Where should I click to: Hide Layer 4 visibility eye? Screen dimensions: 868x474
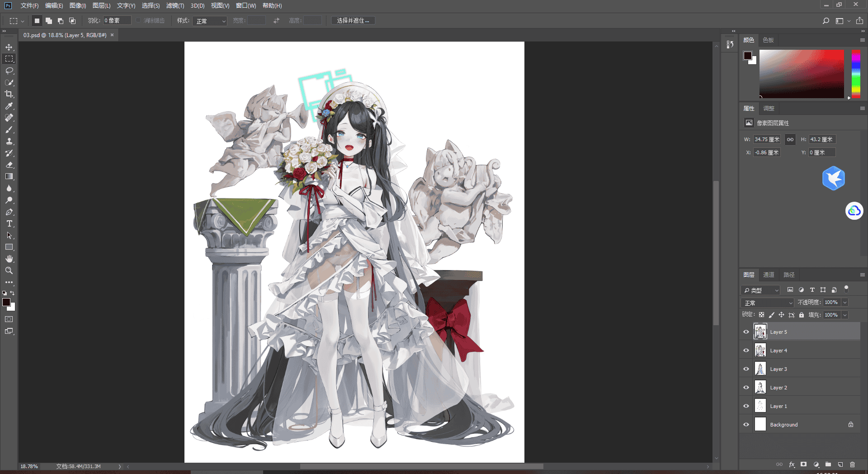coord(746,350)
